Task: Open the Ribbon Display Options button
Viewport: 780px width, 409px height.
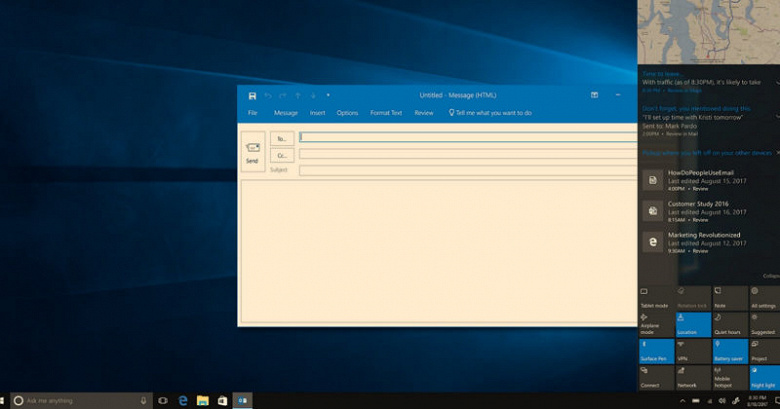Action: [x=594, y=95]
